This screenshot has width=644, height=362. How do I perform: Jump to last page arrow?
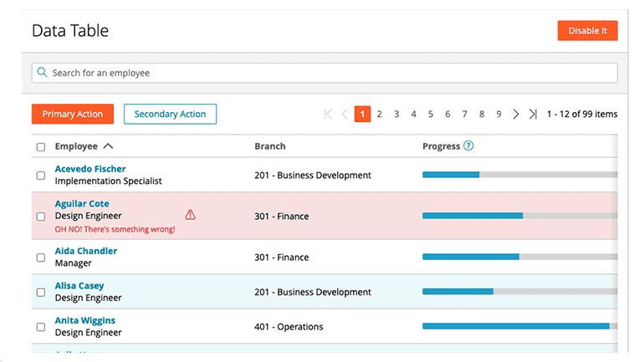[x=533, y=114]
